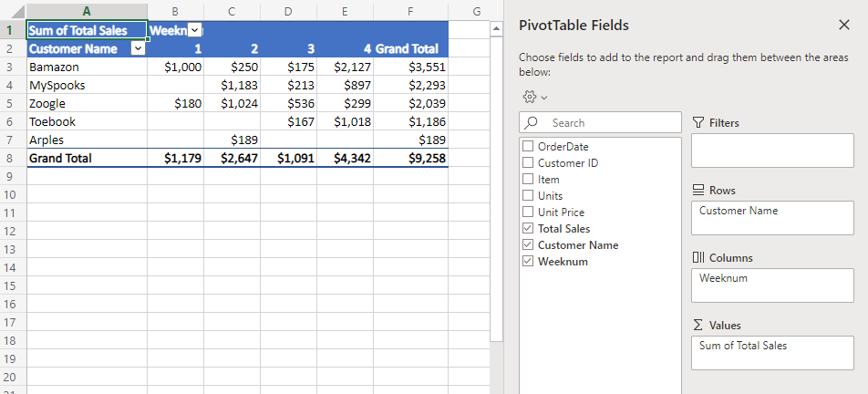Screen dimensions: 868x394
Task: Select row 3 header
Action: (13, 67)
